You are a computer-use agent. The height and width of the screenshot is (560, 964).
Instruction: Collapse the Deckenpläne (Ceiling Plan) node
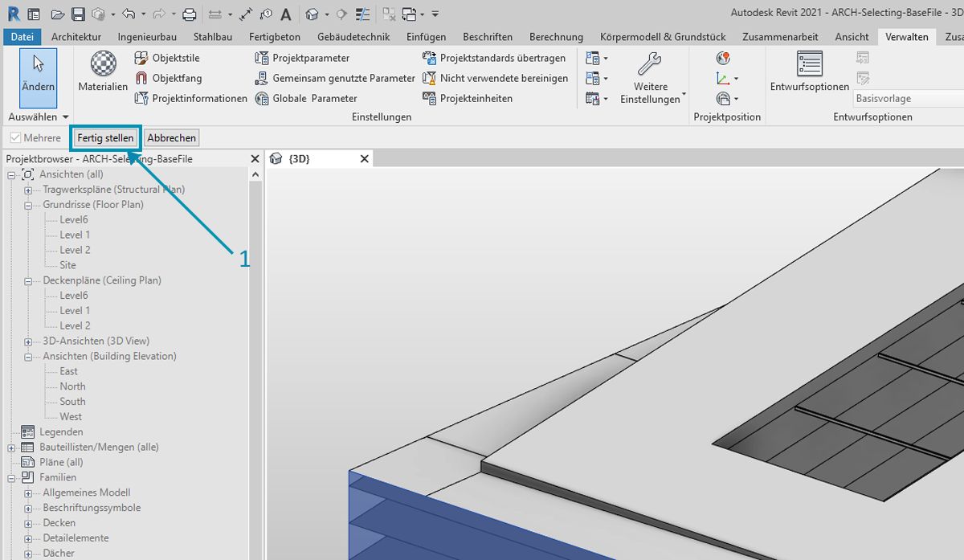point(27,280)
